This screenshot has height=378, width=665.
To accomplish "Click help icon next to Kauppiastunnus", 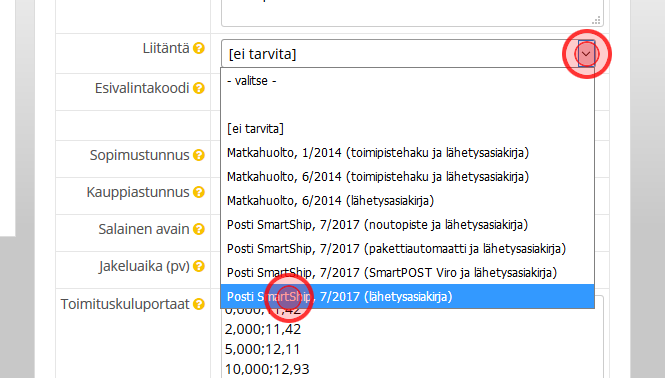I will click(198, 192).
